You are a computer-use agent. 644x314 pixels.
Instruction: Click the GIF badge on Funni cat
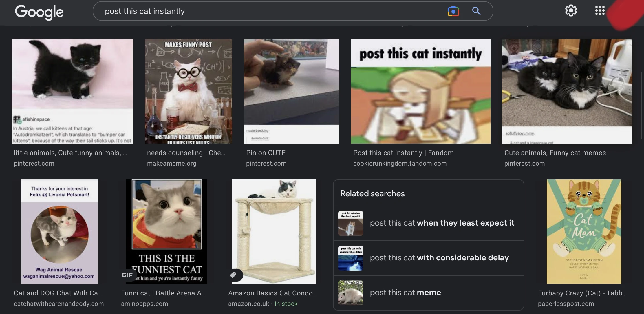127,275
